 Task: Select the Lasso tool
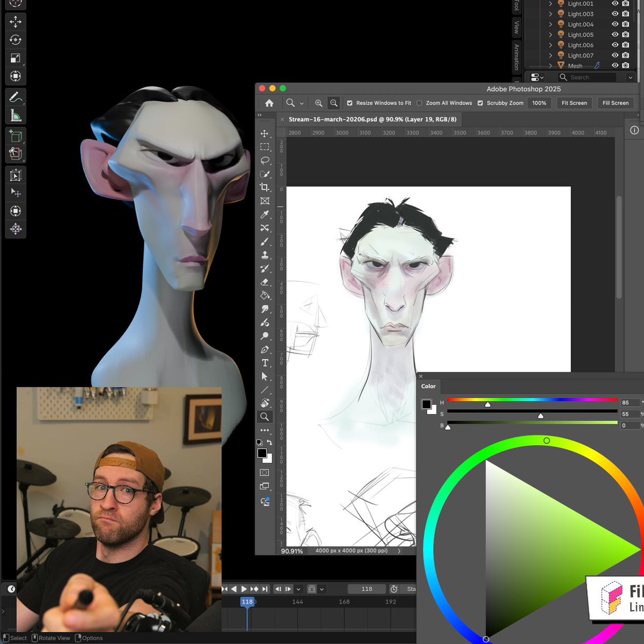(x=265, y=160)
